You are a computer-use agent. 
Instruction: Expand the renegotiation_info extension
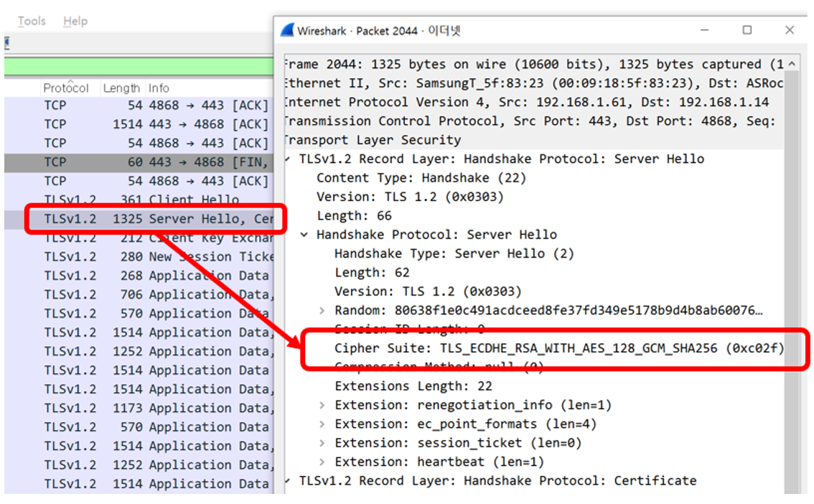point(322,405)
